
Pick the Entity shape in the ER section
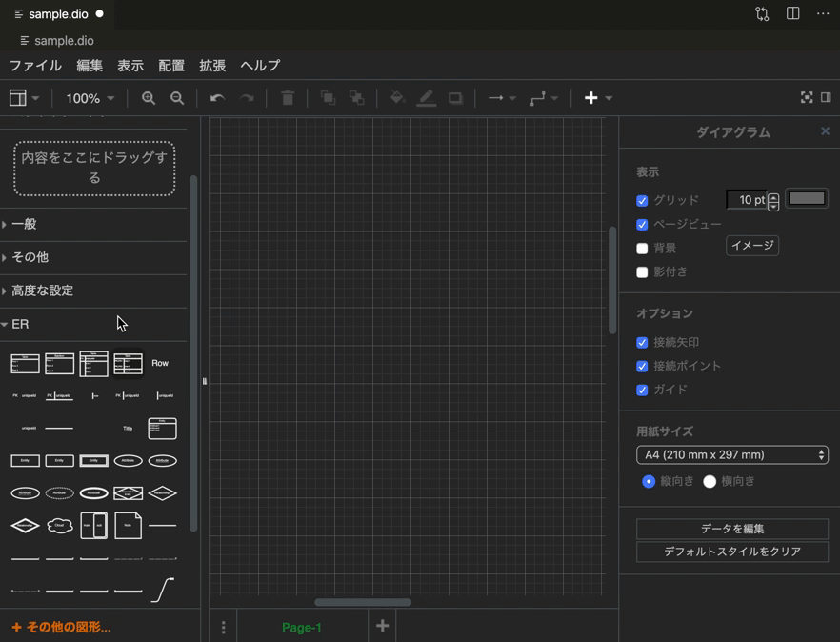coord(25,460)
